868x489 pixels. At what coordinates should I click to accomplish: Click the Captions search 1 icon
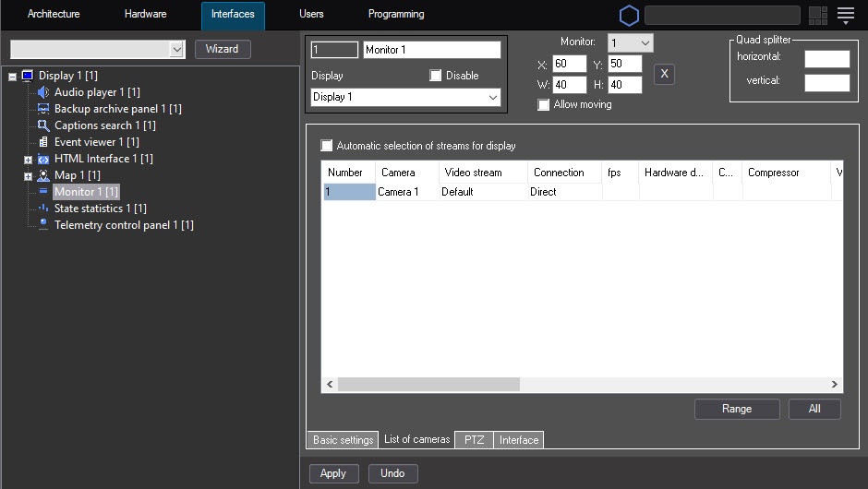(42, 125)
